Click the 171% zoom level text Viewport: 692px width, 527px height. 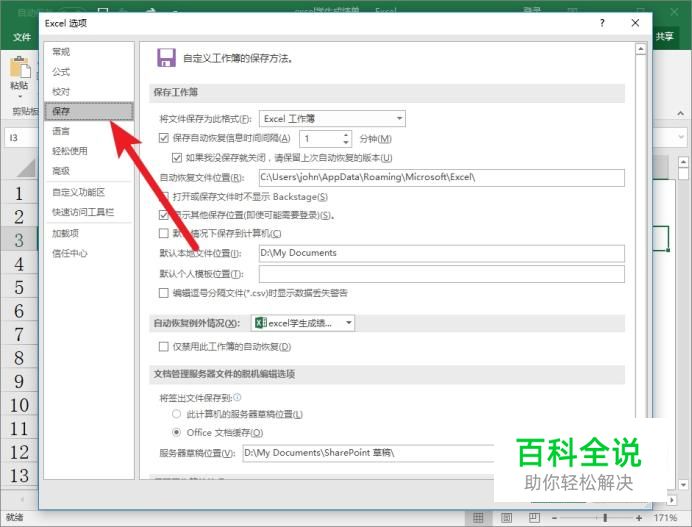[x=665, y=517]
